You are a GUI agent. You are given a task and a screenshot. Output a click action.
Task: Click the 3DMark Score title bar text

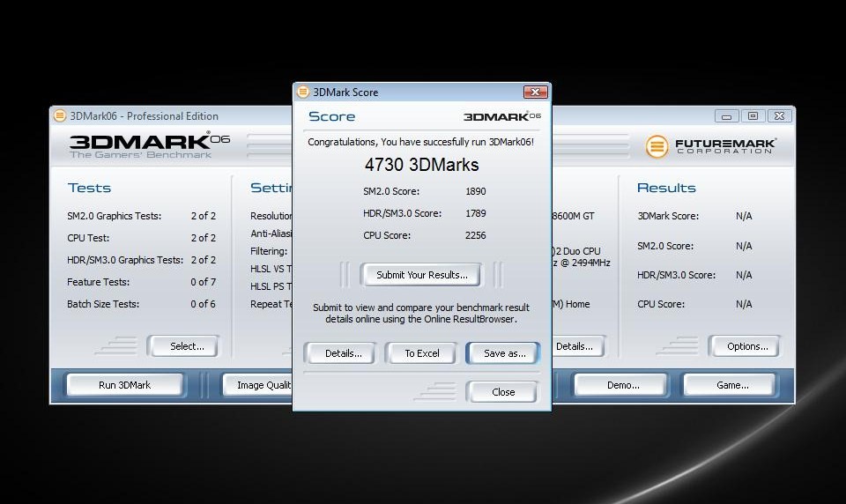345,93
